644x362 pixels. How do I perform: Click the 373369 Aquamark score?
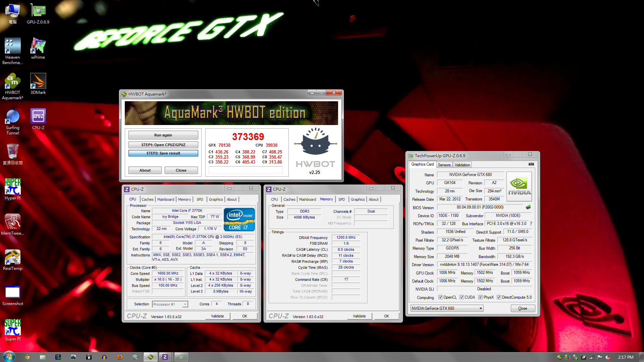[x=248, y=136]
